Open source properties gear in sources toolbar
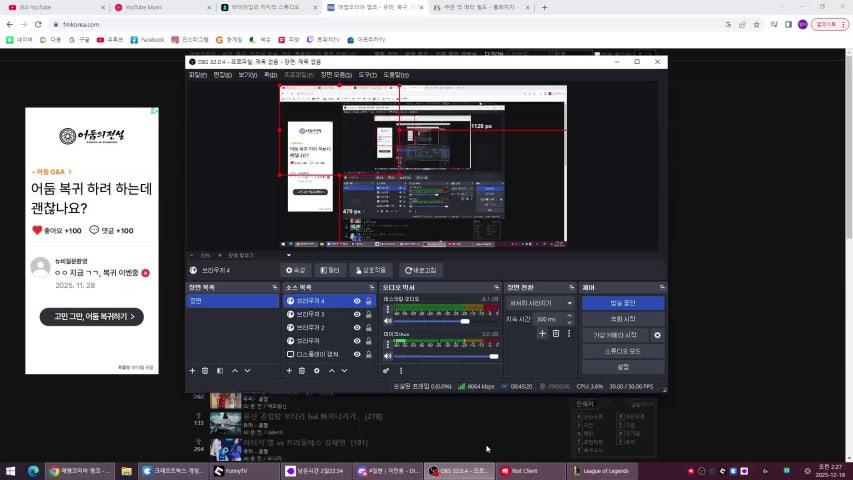The width and height of the screenshot is (853, 480). [x=317, y=370]
